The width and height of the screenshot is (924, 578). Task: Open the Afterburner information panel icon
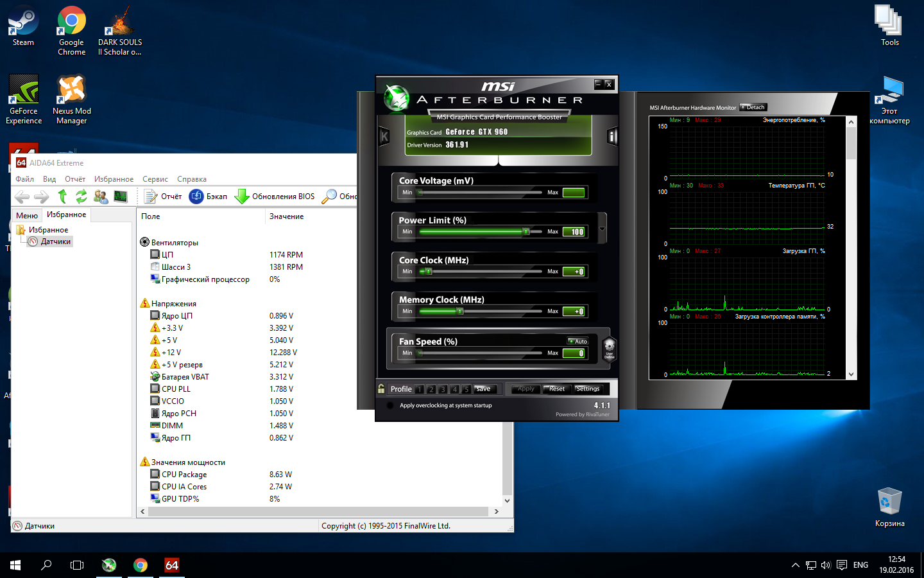(612, 136)
